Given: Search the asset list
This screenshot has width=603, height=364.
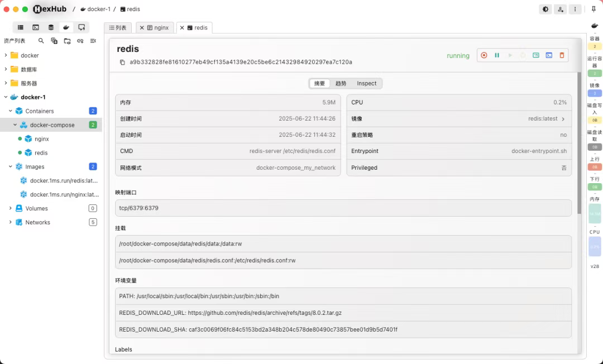Looking at the screenshot, I should tap(41, 41).
